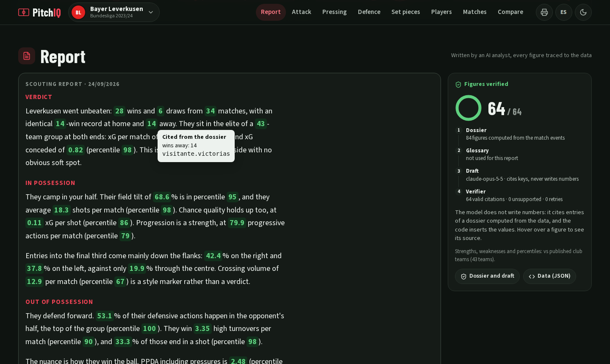610x364 pixels.
Task: Open the Compare tab
Action: tap(510, 12)
